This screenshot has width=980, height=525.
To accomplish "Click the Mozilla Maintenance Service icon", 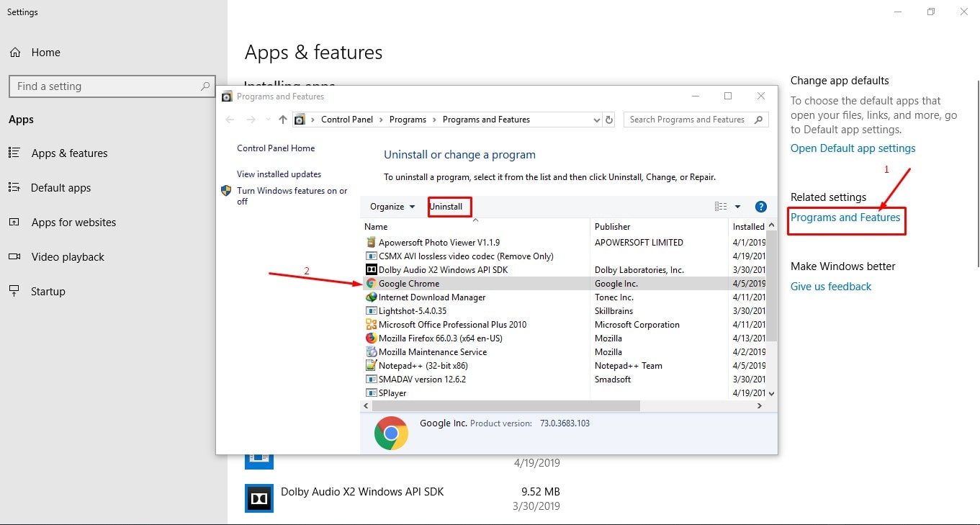I will (x=371, y=352).
